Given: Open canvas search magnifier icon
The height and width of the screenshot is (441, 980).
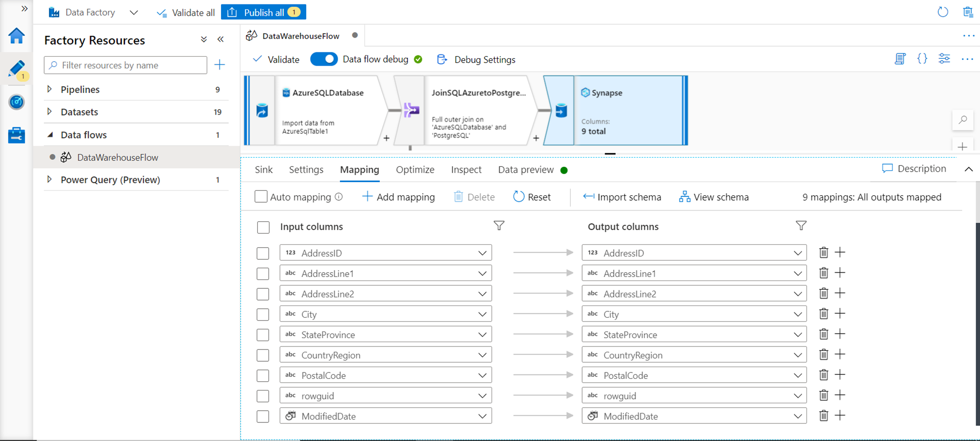Looking at the screenshot, I should tap(963, 120).
